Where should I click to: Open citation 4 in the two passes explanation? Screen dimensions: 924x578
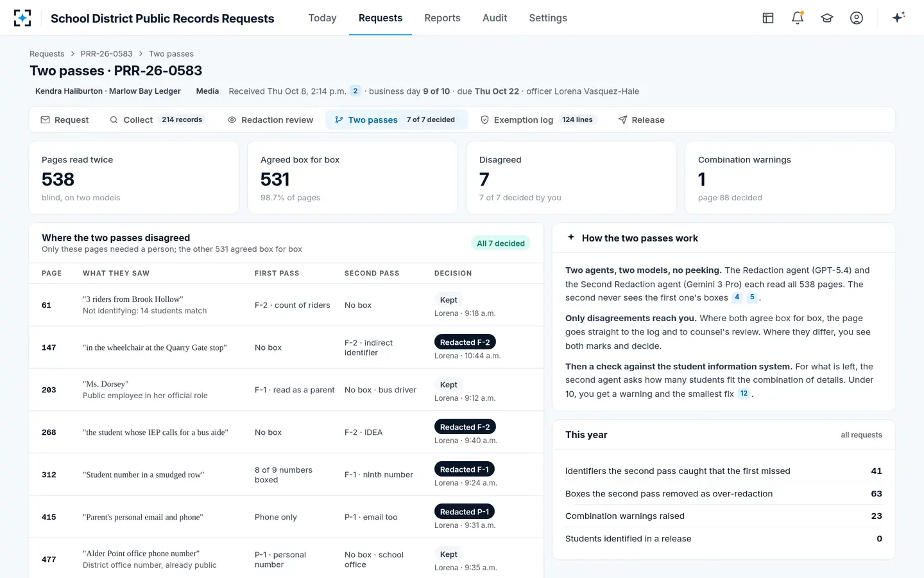click(737, 297)
